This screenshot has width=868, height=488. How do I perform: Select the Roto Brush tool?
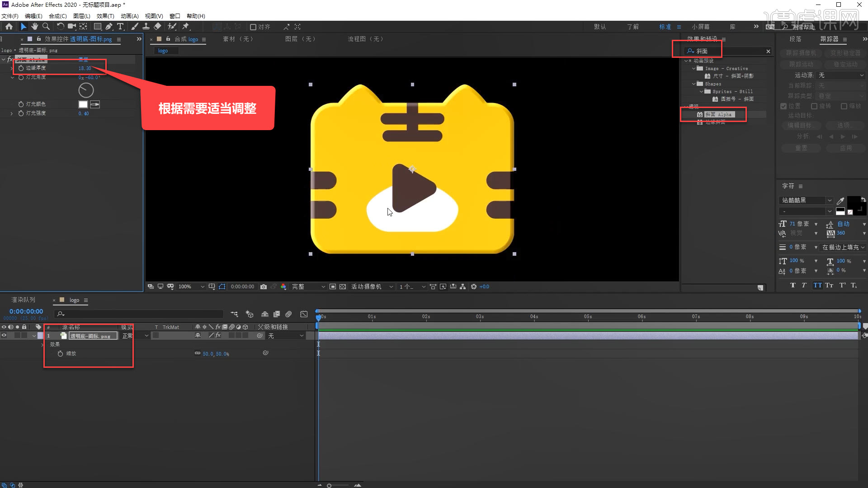[x=172, y=27]
